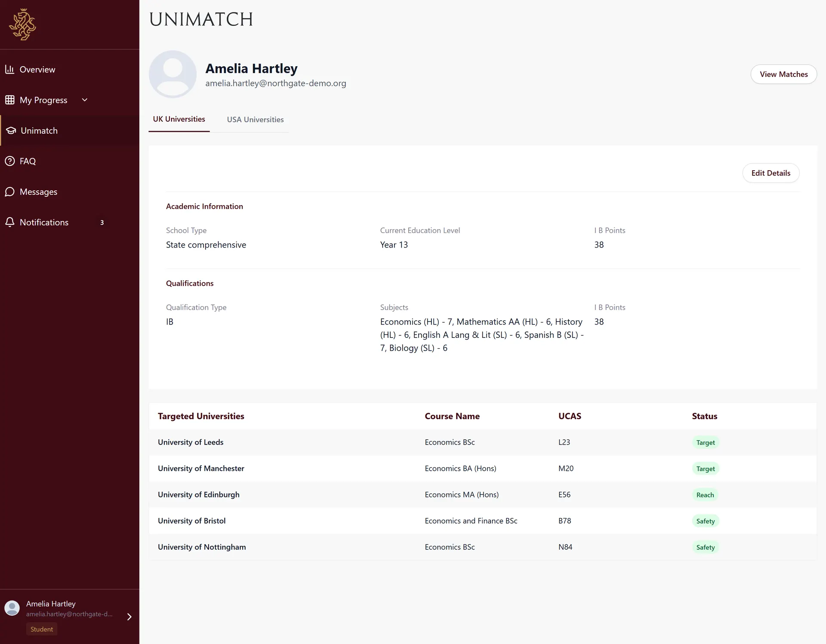Go to the Overview page
Screen dimensions: 826x644
pyautogui.click(x=70, y=69)
